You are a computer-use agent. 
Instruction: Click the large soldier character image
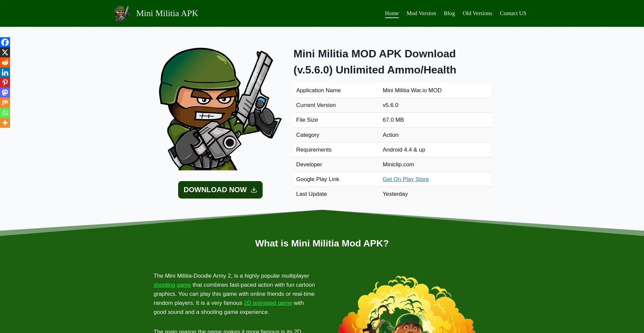[220, 109]
